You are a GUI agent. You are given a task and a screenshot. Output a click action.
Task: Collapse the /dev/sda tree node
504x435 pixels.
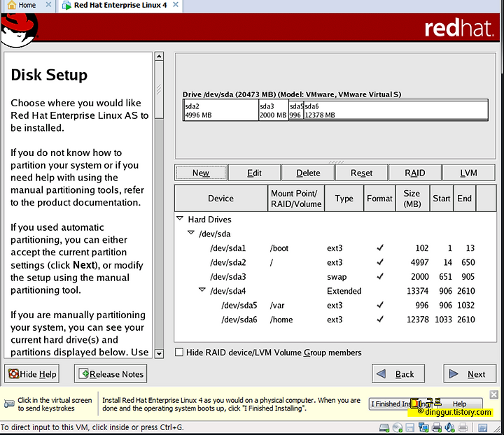coord(191,232)
